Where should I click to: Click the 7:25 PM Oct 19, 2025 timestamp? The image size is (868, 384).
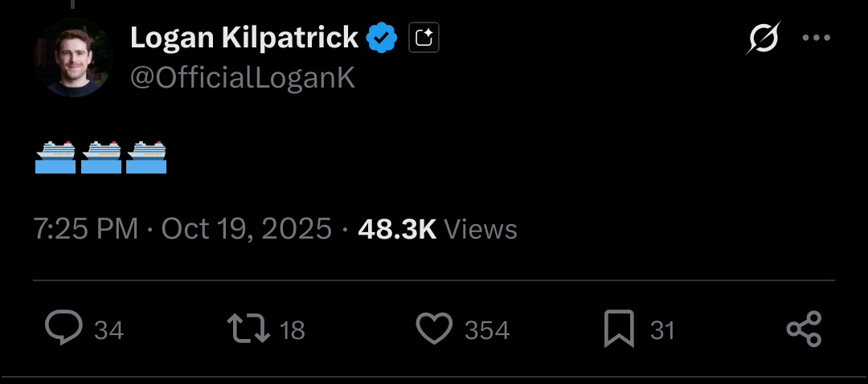click(x=182, y=229)
